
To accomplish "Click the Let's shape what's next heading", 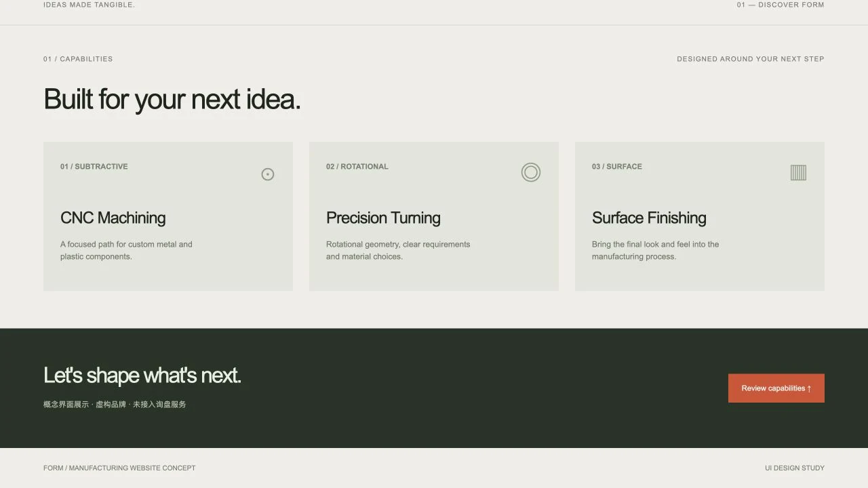I will pyautogui.click(x=142, y=375).
